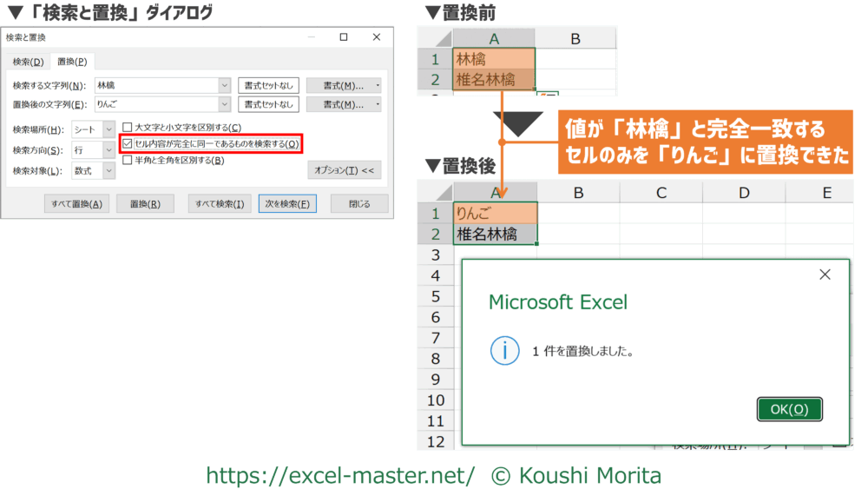Viewport: 868px width, 489px height.
Task: Expand the 検索方向 dropdown showing 行
Action: pyautogui.click(x=108, y=150)
